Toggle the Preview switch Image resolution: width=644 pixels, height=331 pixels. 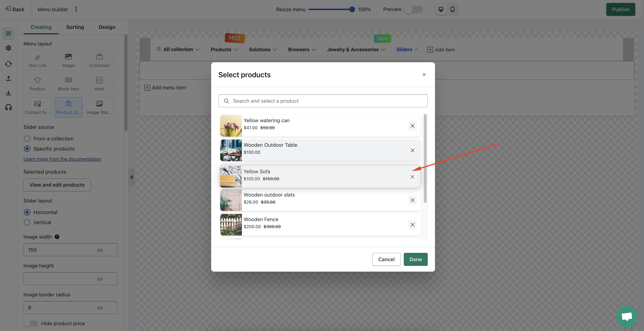[x=413, y=10]
